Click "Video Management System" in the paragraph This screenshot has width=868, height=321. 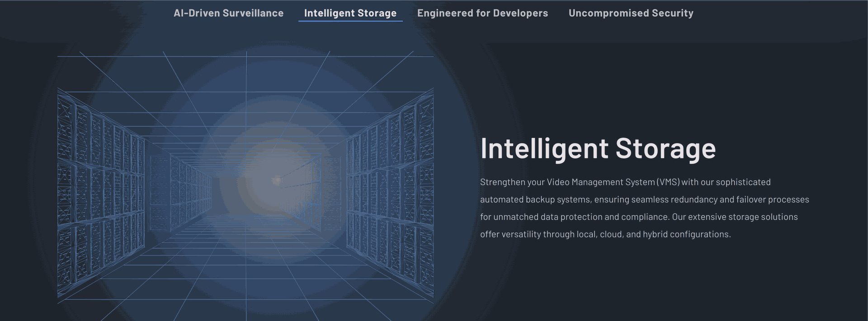(x=600, y=182)
